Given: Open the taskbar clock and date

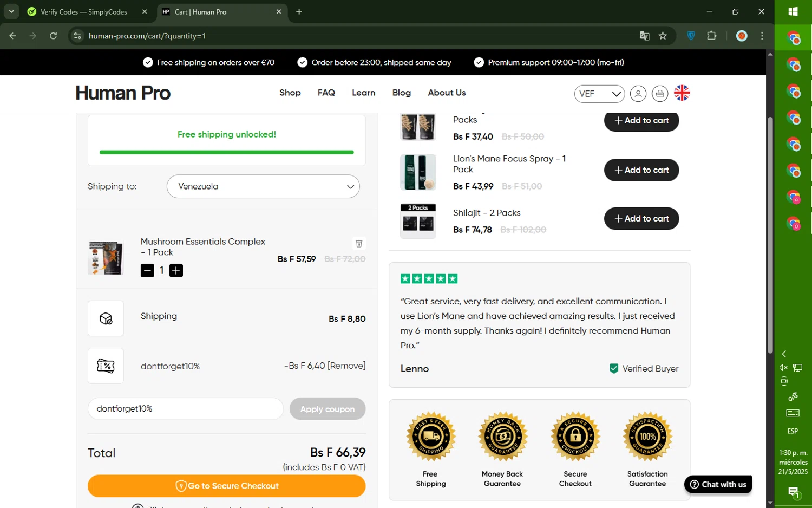Looking at the screenshot, I should [x=793, y=462].
